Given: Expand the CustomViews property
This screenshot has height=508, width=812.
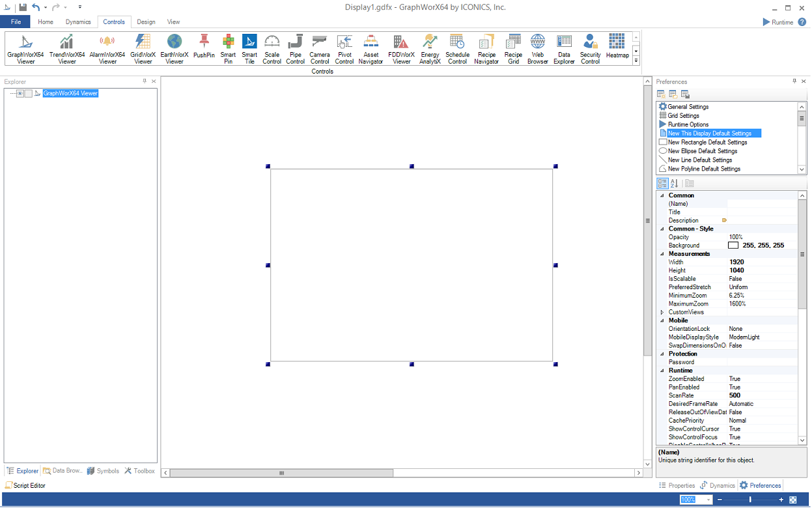Looking at the screenshot, I should click(662, 313).
